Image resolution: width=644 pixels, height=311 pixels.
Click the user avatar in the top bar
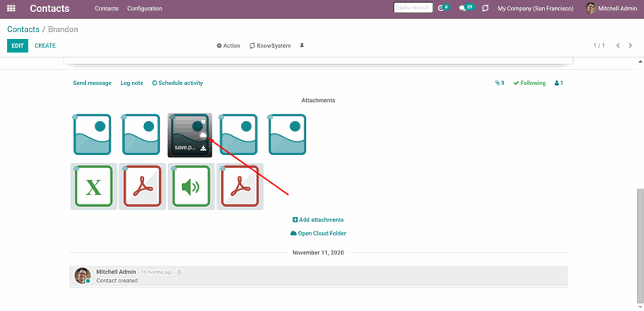(590, 8)
